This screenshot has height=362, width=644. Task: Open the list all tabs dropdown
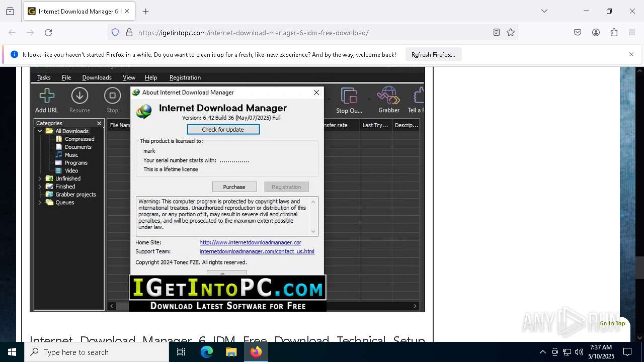tap(544, 11)
